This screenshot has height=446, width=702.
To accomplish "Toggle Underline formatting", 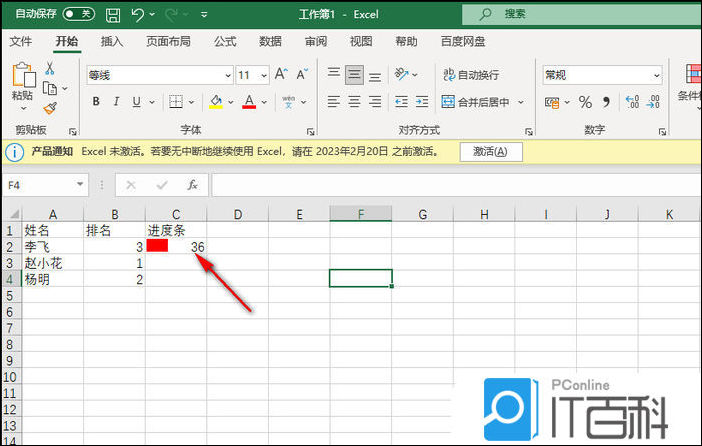I will coord(137,102).
